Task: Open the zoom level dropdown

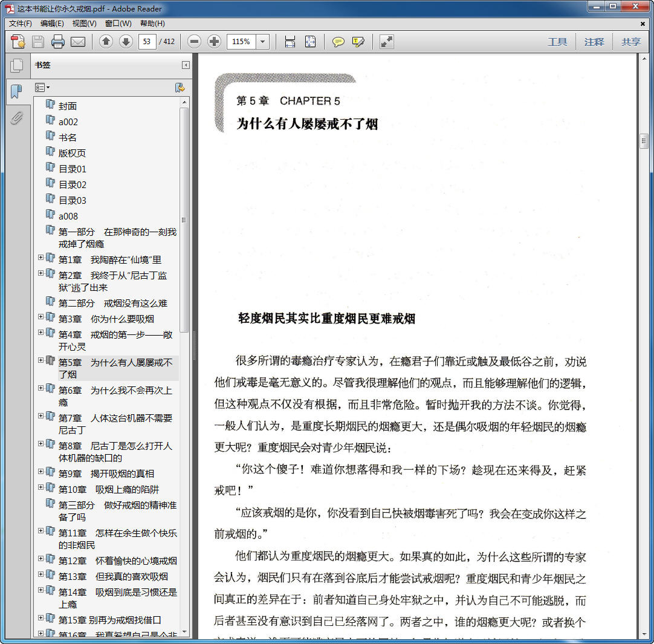Action: click(x=263, y=42)
